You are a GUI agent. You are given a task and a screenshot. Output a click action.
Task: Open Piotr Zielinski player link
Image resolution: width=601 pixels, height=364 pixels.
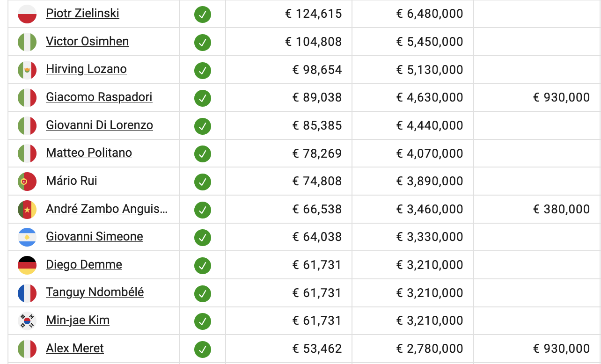(82, 14)
